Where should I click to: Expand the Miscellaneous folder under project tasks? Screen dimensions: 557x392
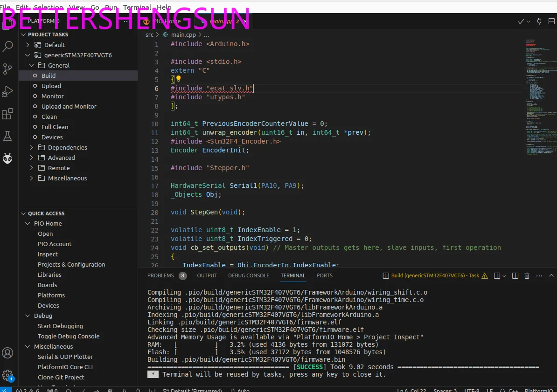tap(32, 178)
